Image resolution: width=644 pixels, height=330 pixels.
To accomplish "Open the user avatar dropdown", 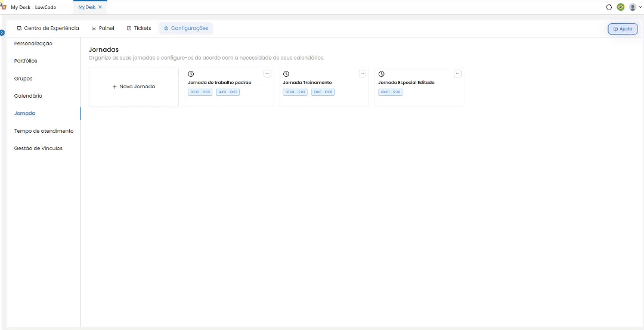I will (635, 7).
